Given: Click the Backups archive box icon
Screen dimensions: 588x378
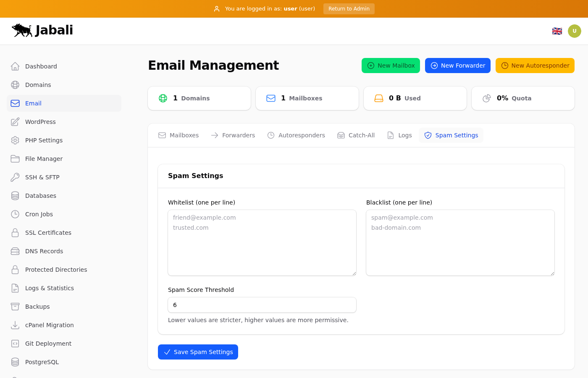Looking at the screenshot, I should 15,307.
